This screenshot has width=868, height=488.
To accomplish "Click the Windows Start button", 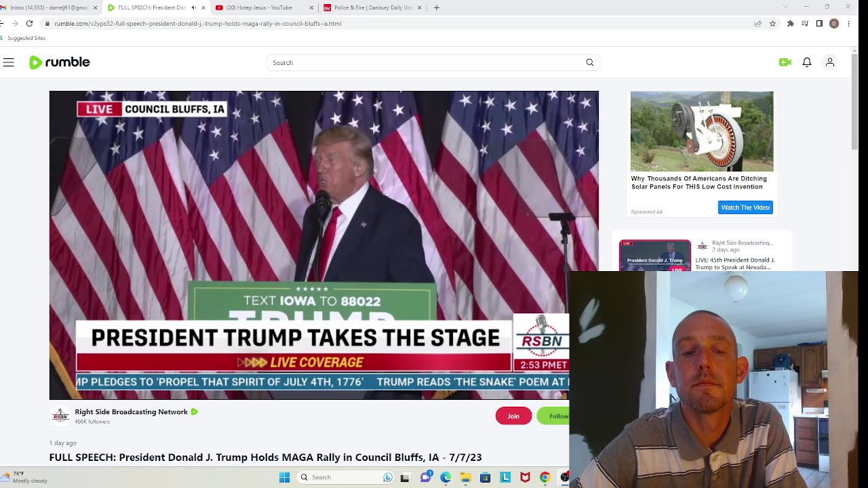I will (x=285, y=477).
